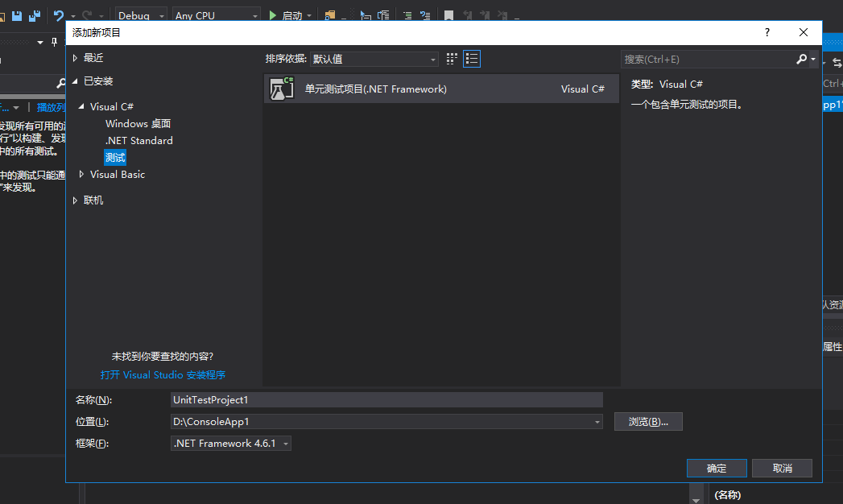Screen dimensions: 843x504
Task: Click the 浏览(B)... button
Action: [648, 422]
